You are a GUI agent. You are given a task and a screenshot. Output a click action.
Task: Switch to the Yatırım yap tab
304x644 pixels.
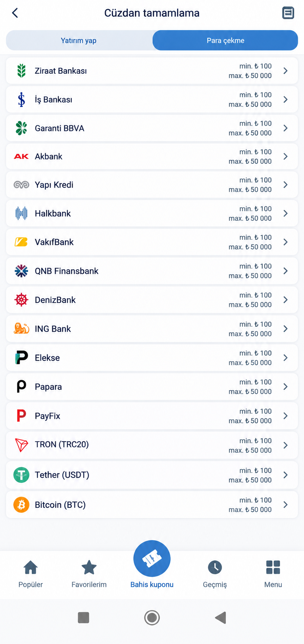[79, 40]
